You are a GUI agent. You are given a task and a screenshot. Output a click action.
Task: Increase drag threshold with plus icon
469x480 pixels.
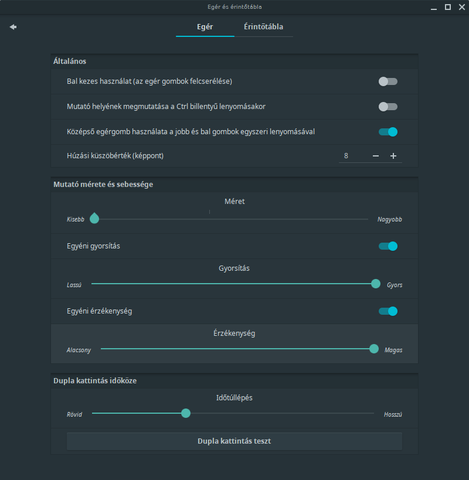click(393, 156)
